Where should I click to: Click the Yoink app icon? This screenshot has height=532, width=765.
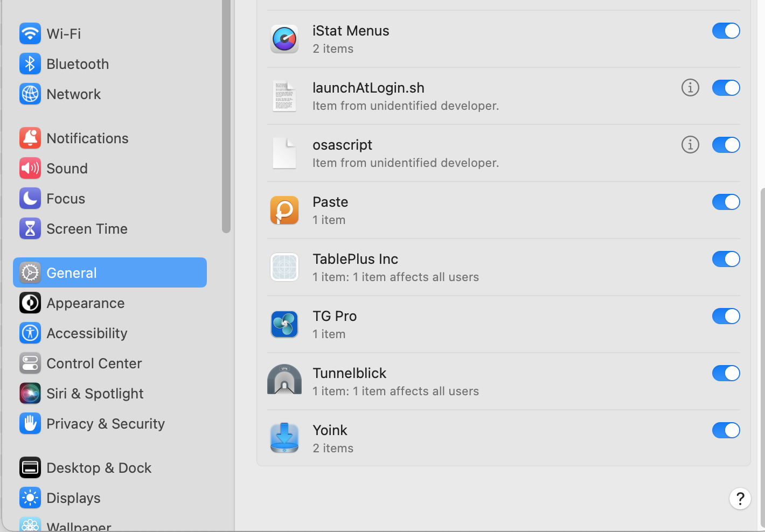(284, 438)
